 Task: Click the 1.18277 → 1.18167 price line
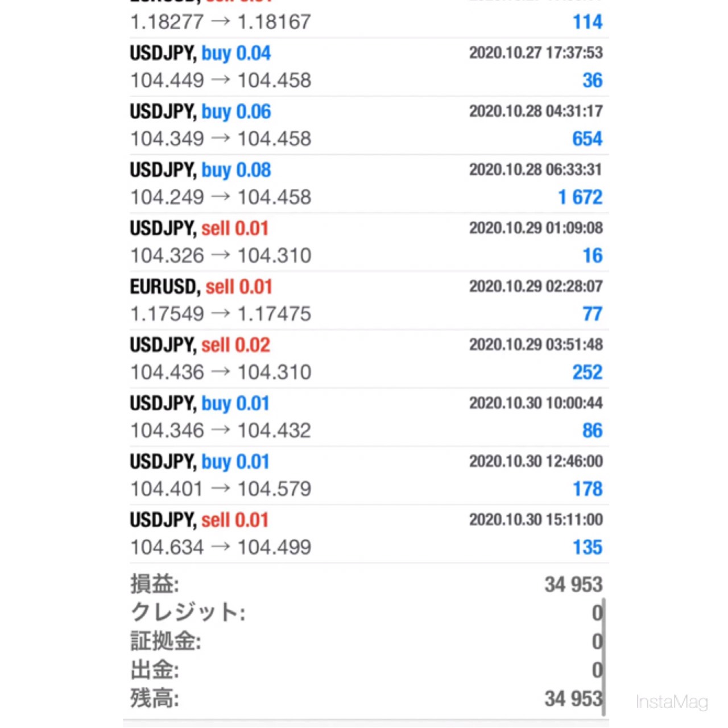pos(221,22)
